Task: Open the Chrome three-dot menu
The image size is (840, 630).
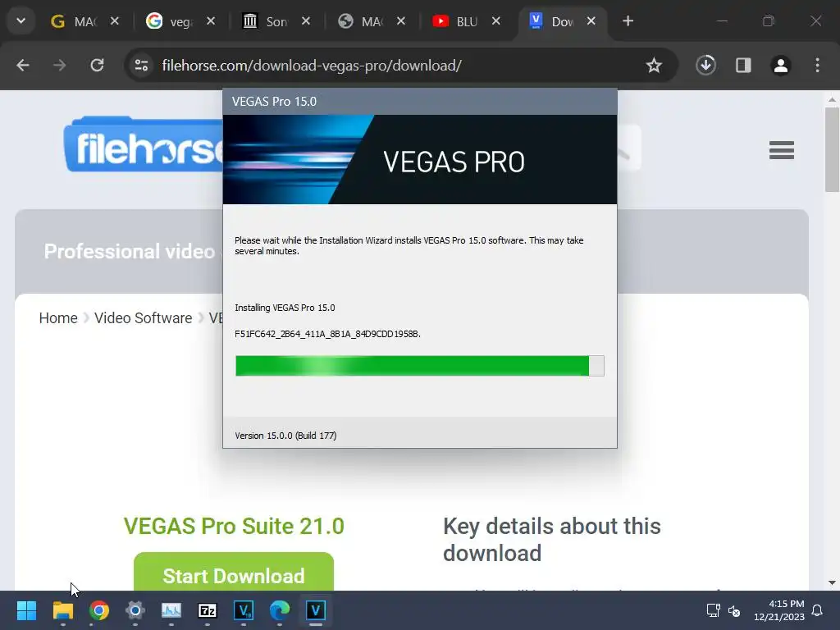Action: (817, 66)
